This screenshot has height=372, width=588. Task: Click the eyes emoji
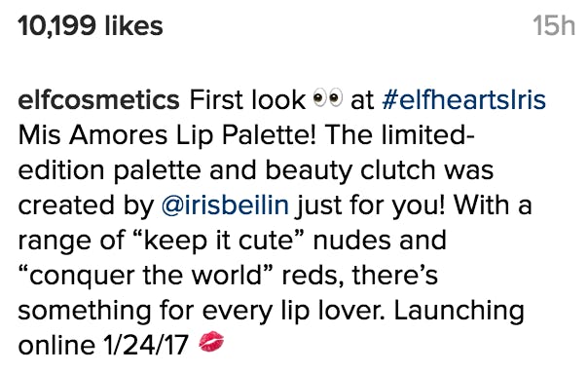point(328,98)
